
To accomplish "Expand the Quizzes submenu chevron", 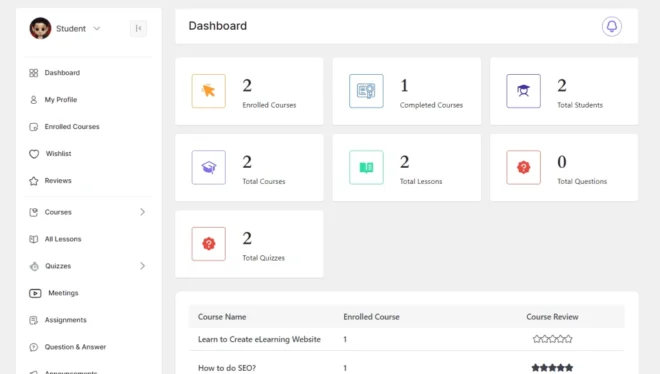I will coord(142,266).
